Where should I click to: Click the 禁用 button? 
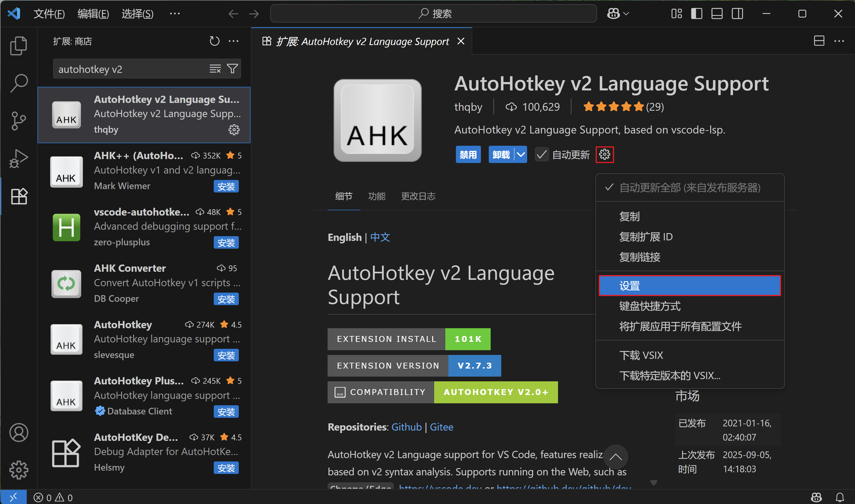(468, 155)
